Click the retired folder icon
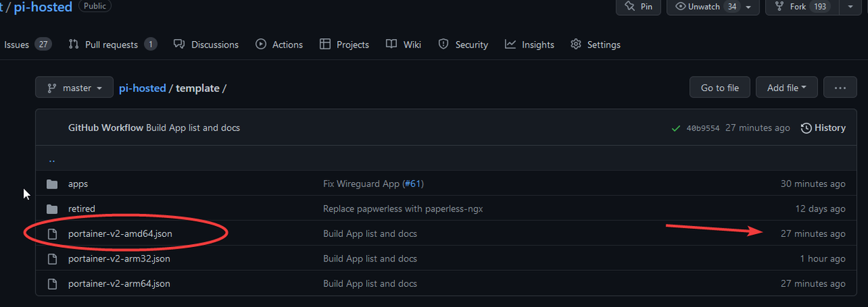Screen dimensions: 868x307 coord(52,209)
